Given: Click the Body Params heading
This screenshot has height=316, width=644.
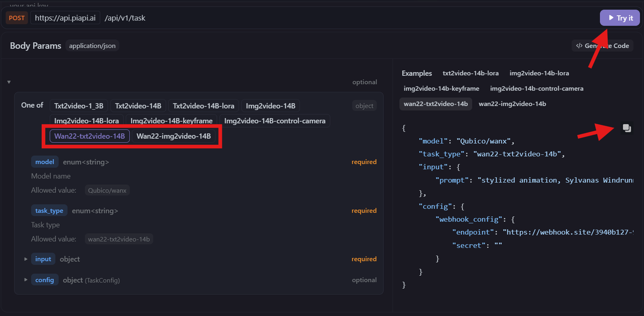Looking at the screenshot, I should 36,46.
